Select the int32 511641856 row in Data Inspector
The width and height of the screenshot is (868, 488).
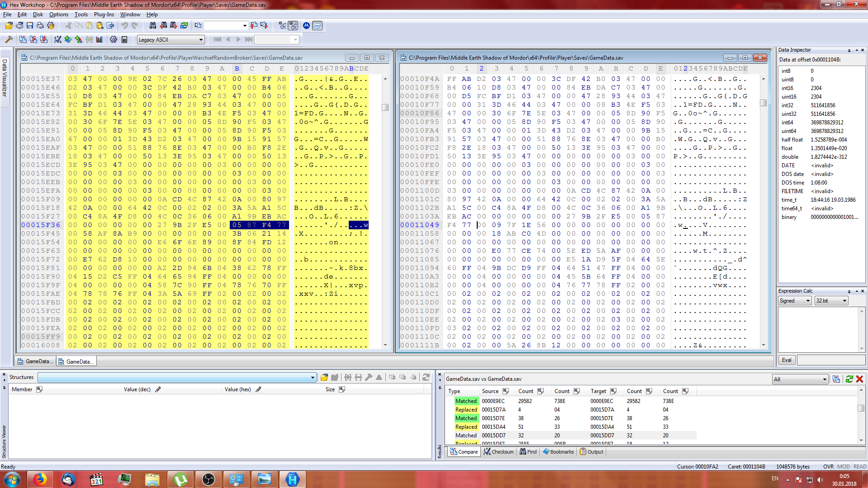821,105
